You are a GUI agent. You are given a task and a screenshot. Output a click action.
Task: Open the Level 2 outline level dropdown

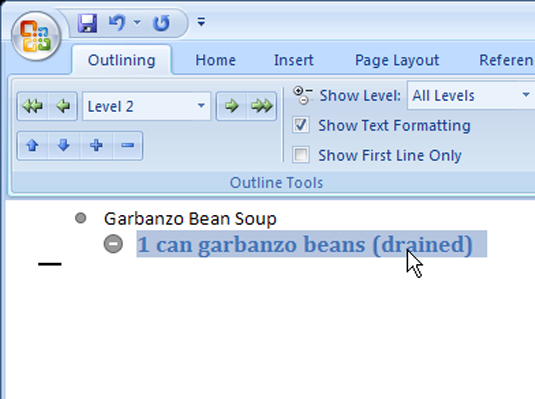click(x=147, y=106)
